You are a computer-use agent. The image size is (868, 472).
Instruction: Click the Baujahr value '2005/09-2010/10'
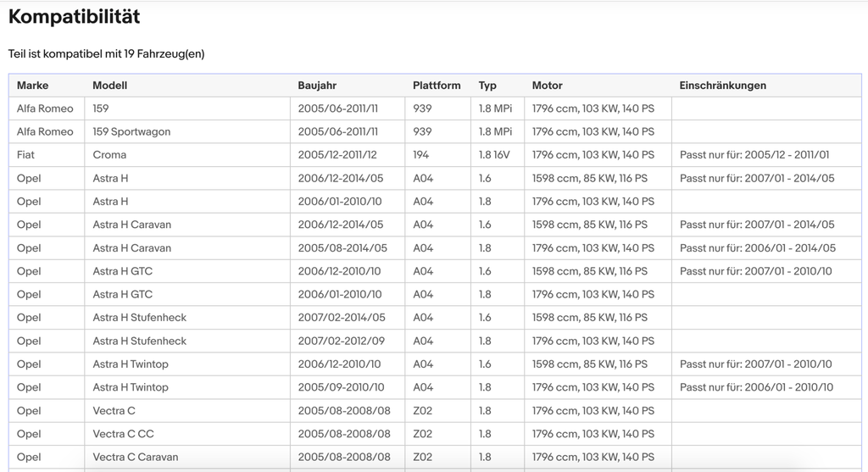click(x=341, y=387)
